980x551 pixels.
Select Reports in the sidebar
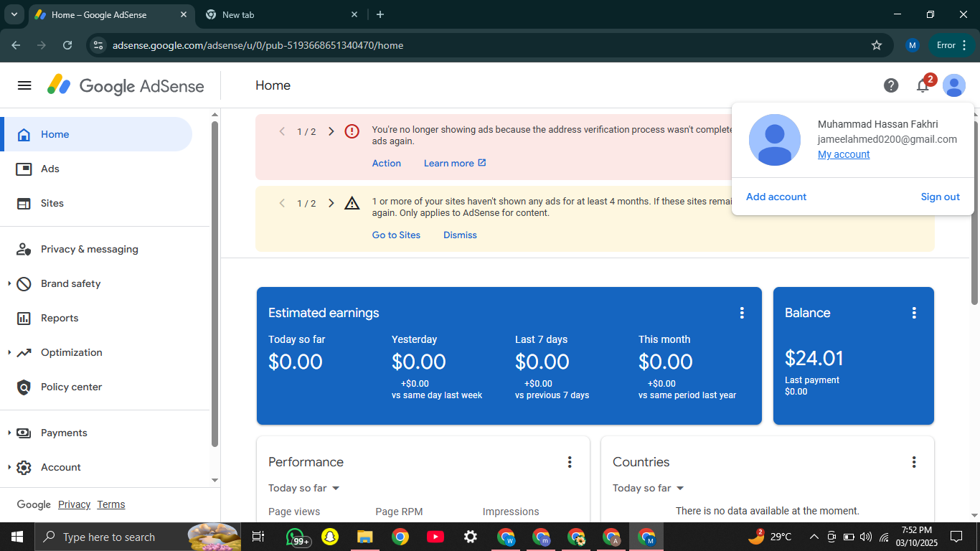click(60, 318)
